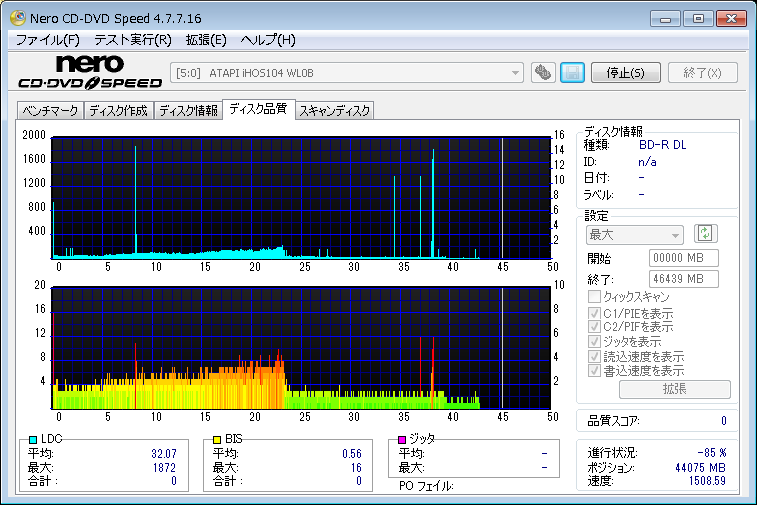Toggle the ジッタを表示 checkbox

click(594, 341)
